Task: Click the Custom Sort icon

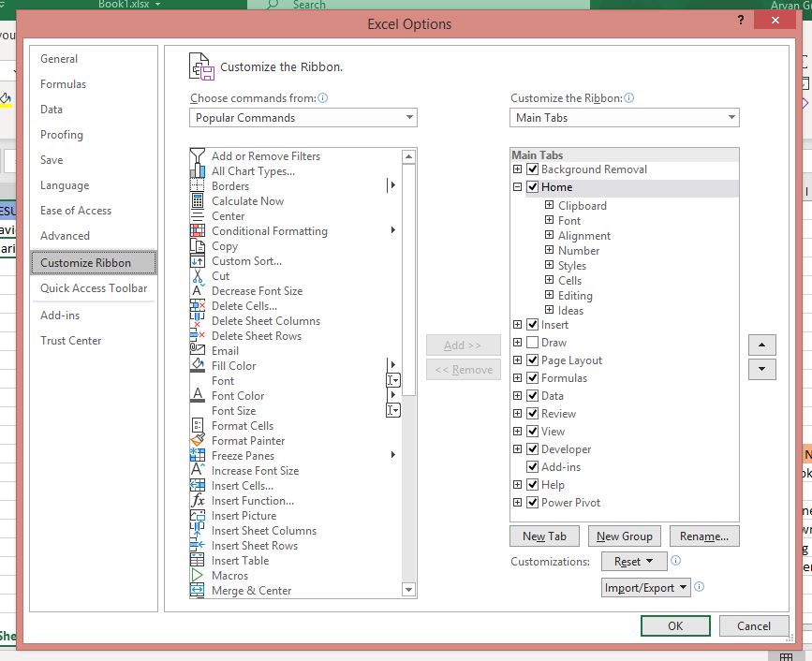Action: tap(198, 261)
